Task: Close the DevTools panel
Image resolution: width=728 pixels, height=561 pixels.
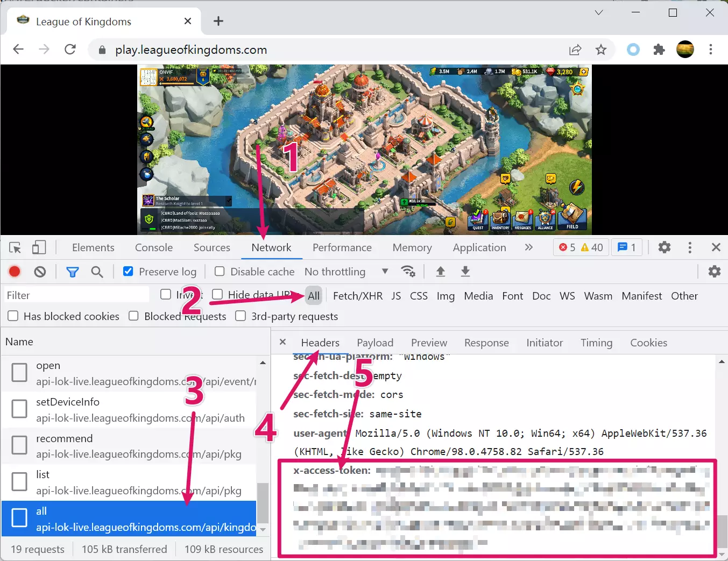Action: [x=716, y=247]
